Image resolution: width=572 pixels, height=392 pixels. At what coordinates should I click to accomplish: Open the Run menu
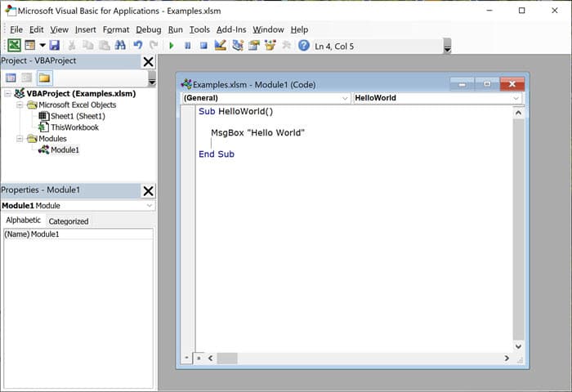click(175, 29)
